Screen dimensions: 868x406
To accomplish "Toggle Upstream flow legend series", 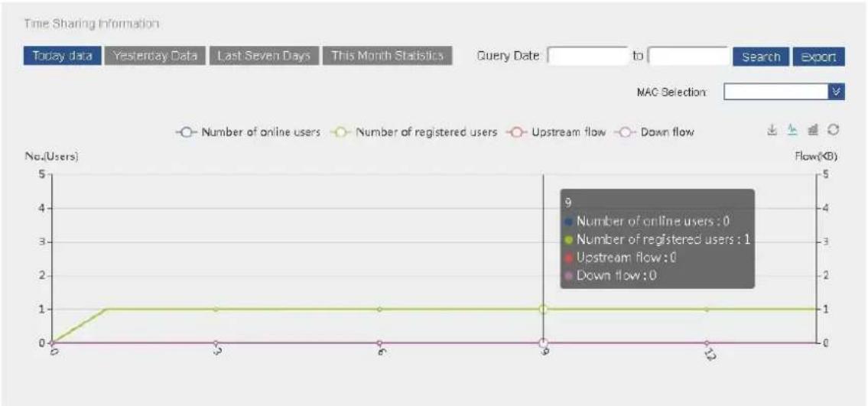I will pyautogui.click(x=556, y=132).
